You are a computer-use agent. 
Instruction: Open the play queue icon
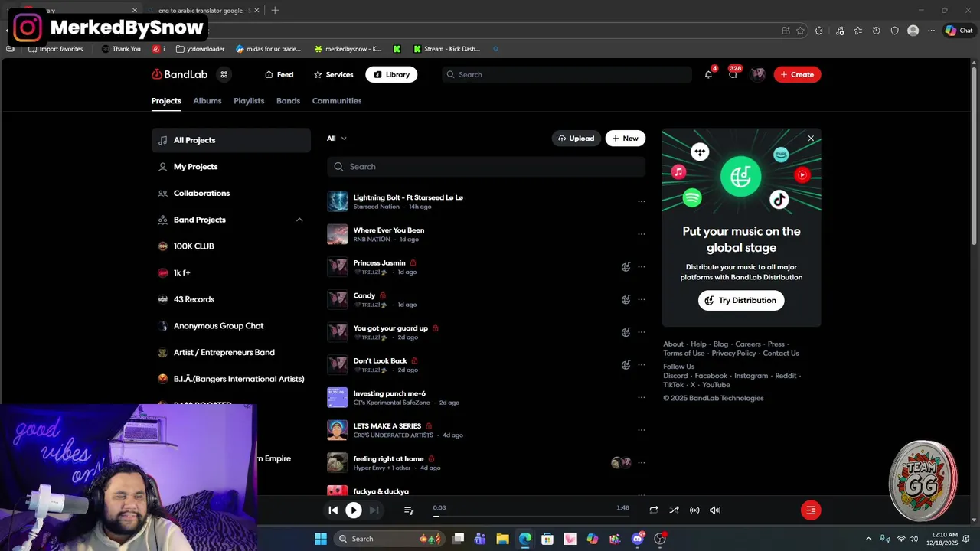coord(408,510)
